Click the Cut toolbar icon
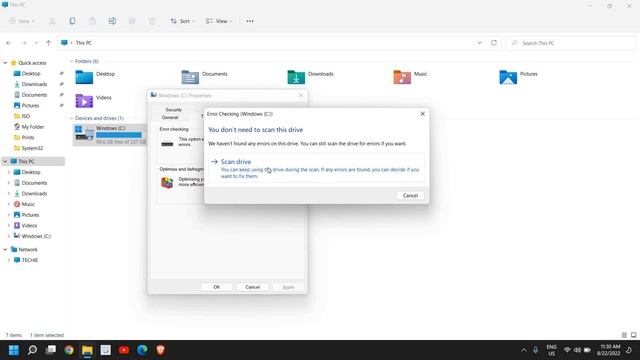Image resolution: width=640 pixels, height=360 pixels. pyautogui.click(x=52, y=21)
